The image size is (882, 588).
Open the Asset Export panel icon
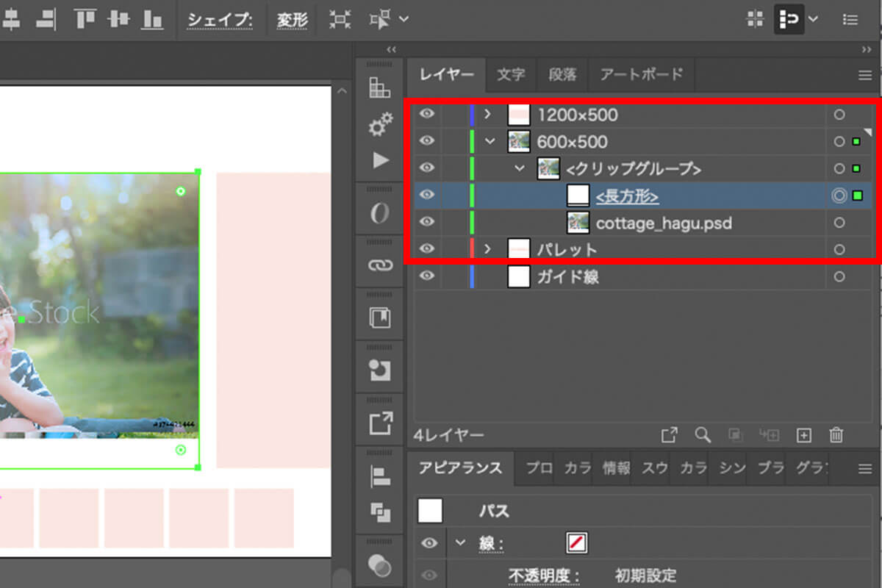tap(380, 423)
